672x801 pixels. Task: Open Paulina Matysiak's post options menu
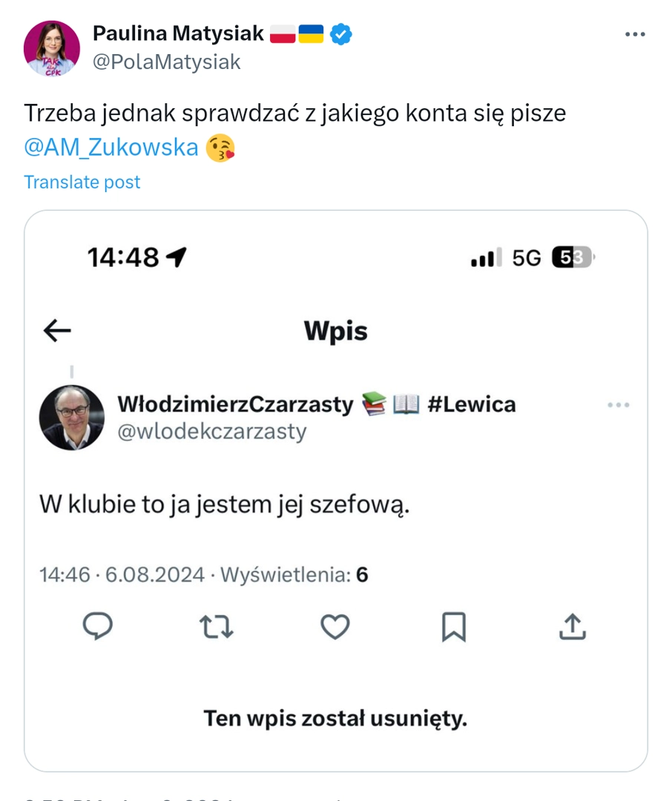[x=636, y=34]
